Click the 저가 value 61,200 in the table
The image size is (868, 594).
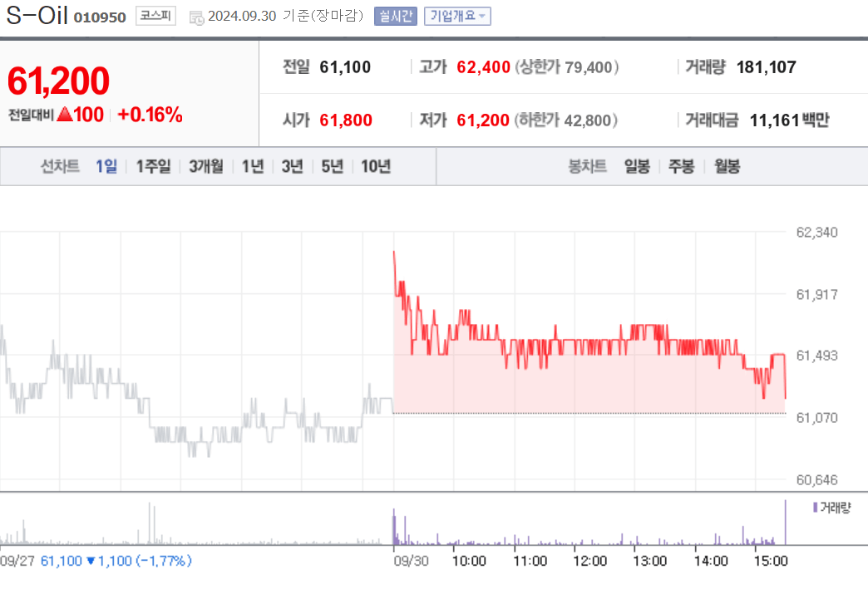coord(483,120)
